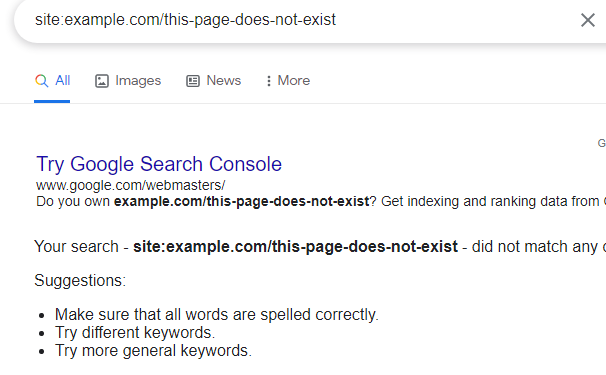
Task: Click the three-dot icon beside More
Action: [269, 81]
